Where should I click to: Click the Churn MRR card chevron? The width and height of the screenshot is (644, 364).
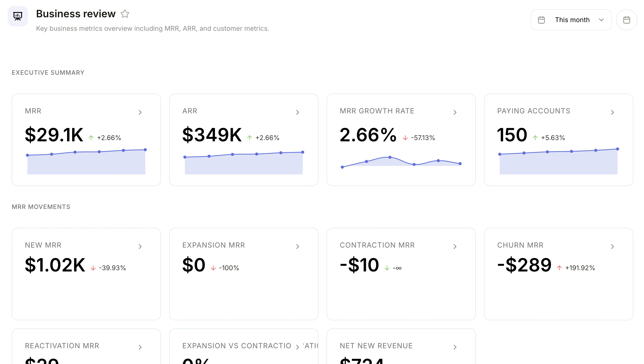(613, 246)
